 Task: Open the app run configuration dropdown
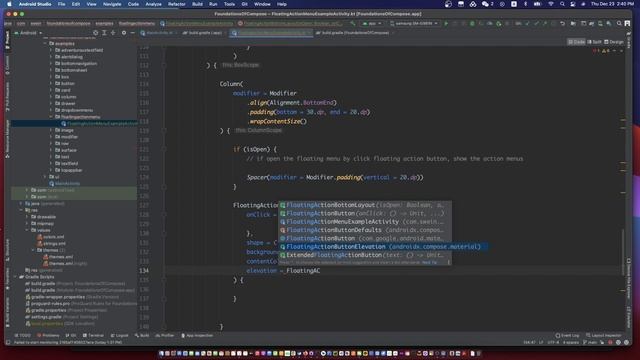point(372,24)
